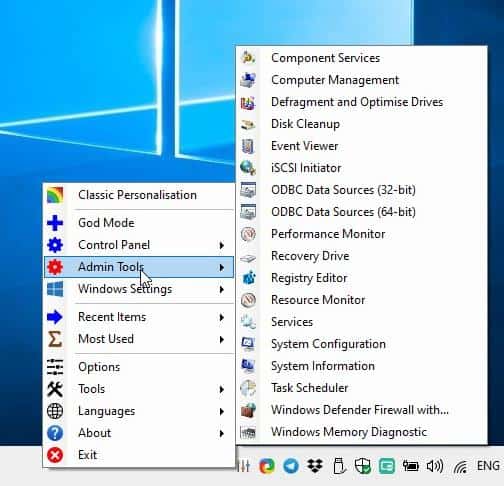Click the Component Services icon
This screenshot has height=486, width=504.
tap(248, 58)
